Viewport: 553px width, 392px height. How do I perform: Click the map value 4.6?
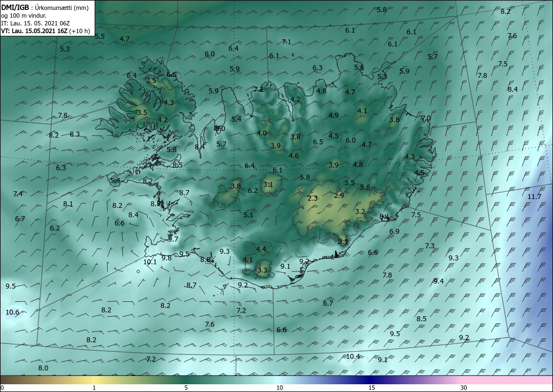click(294, 155)
